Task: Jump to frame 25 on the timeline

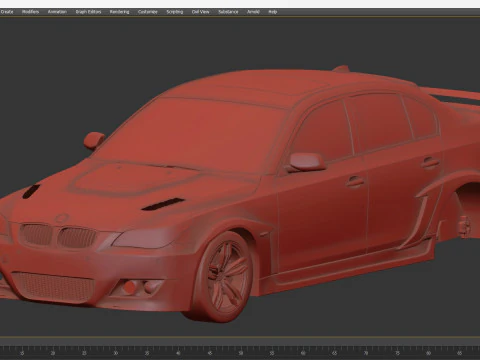Action: (84, 353)
